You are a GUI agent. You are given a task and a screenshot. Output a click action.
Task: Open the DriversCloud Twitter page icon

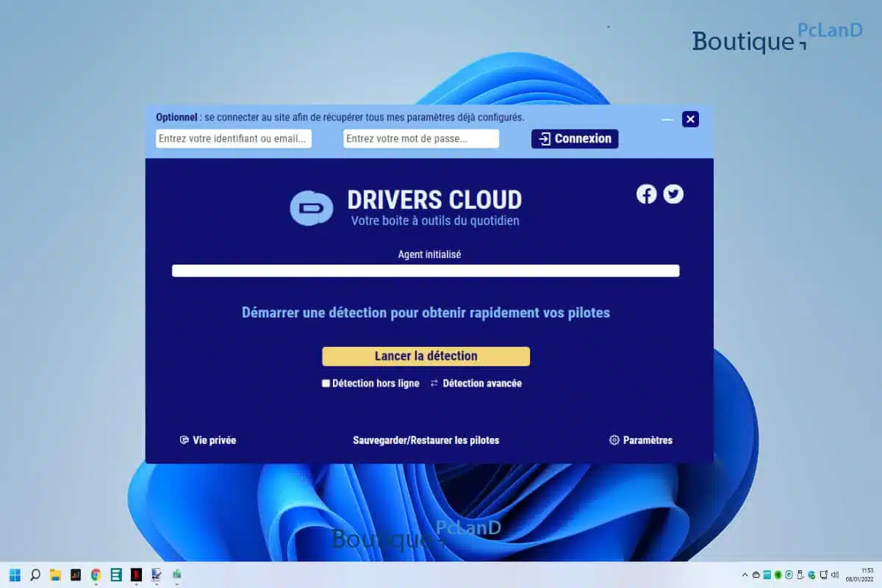click(x=673, y=194)
